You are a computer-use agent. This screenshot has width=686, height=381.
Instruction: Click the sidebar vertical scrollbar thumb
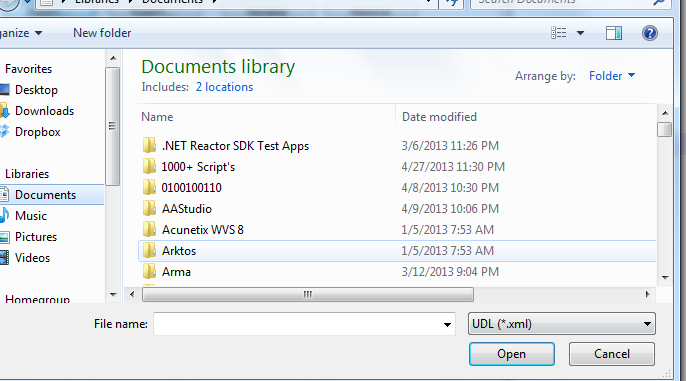(x=113, y=126)
